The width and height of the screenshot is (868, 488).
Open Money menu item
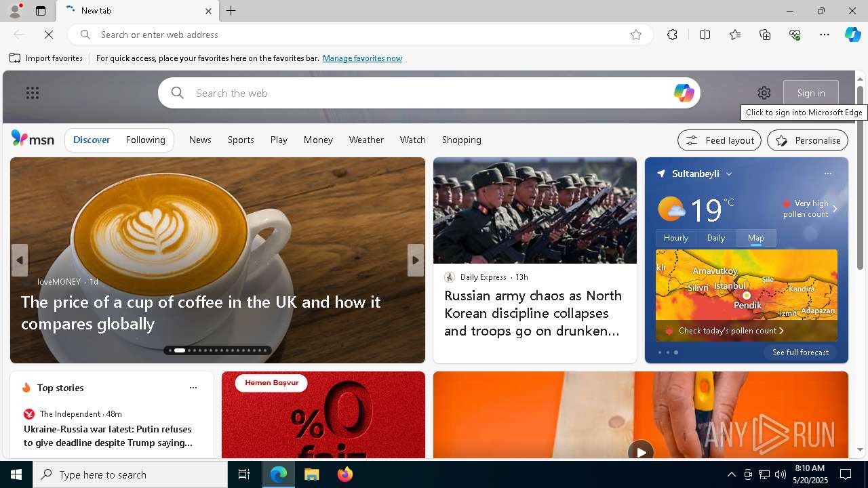(318, 140)
